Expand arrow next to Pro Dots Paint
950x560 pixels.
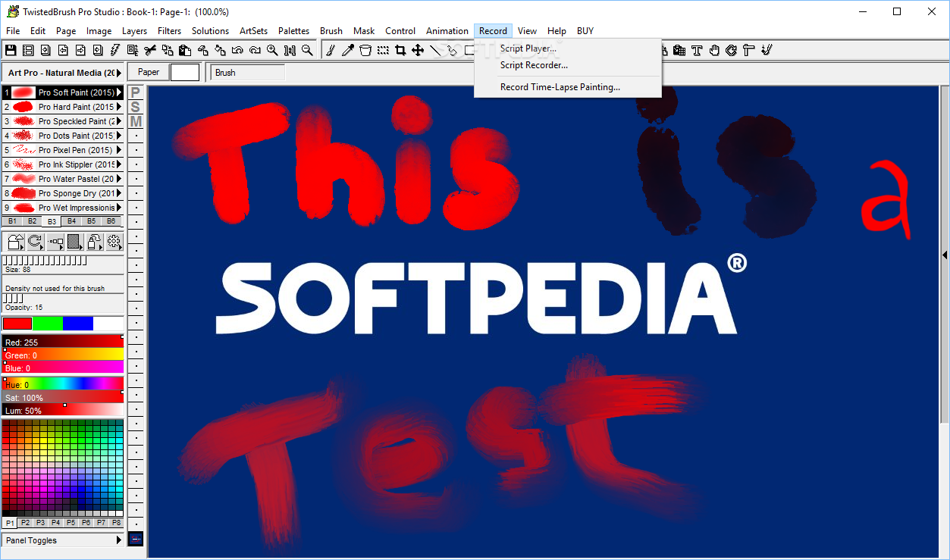119,136
